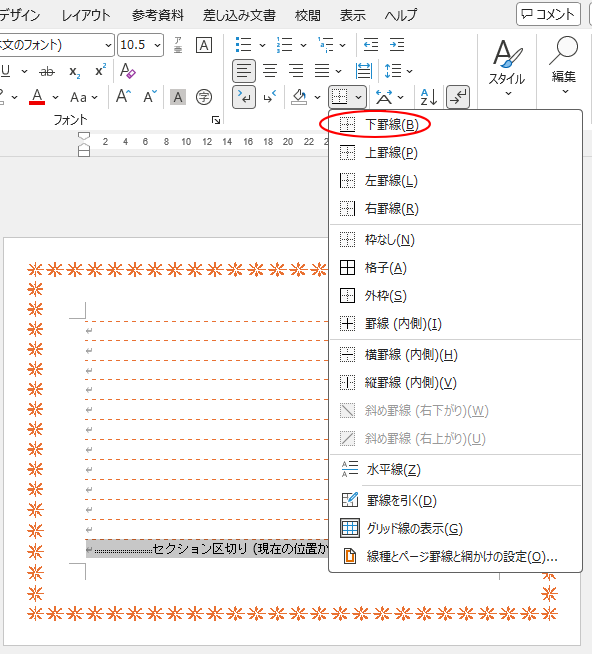This screenshot has width=592, height=654.
Task: Open the line spacing dropdown arrow
Action: (x=410, y=71)
